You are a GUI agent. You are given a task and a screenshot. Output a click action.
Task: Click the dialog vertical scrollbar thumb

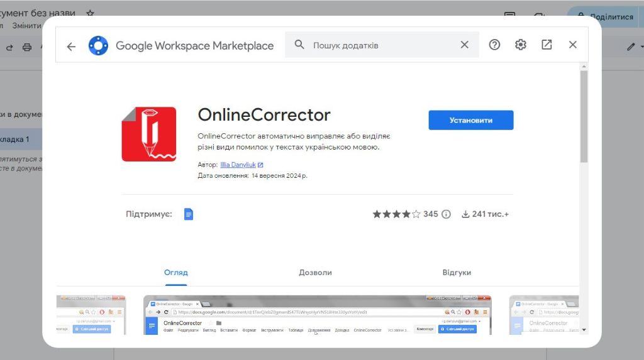584,117
